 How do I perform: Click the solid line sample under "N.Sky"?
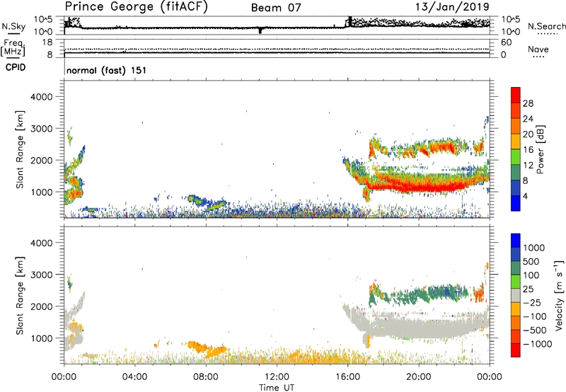[x=13, y=34]
